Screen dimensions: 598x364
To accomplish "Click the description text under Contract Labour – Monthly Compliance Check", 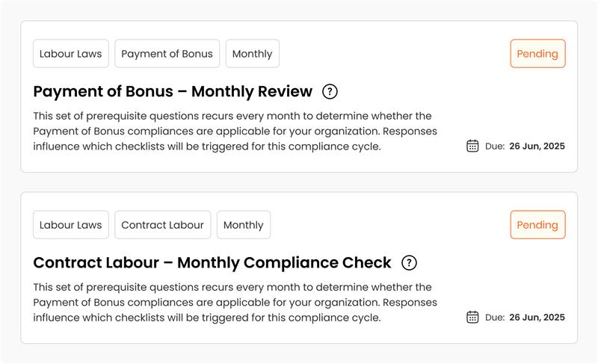I will (x=235, y=303).
